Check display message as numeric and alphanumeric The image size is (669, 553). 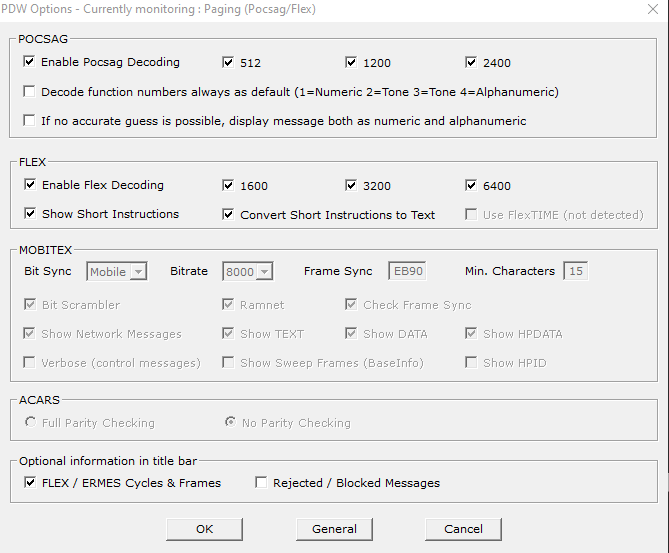click(x=29, y=120)
